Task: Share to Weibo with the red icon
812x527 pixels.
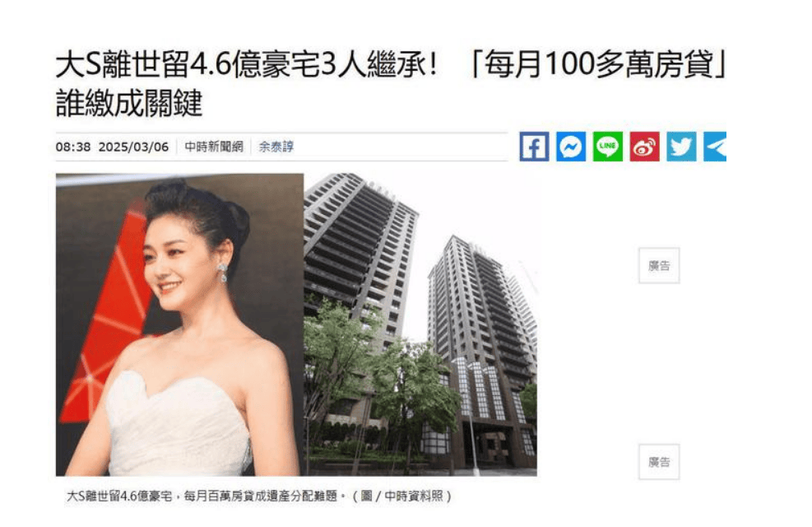Action: [644, 147]
